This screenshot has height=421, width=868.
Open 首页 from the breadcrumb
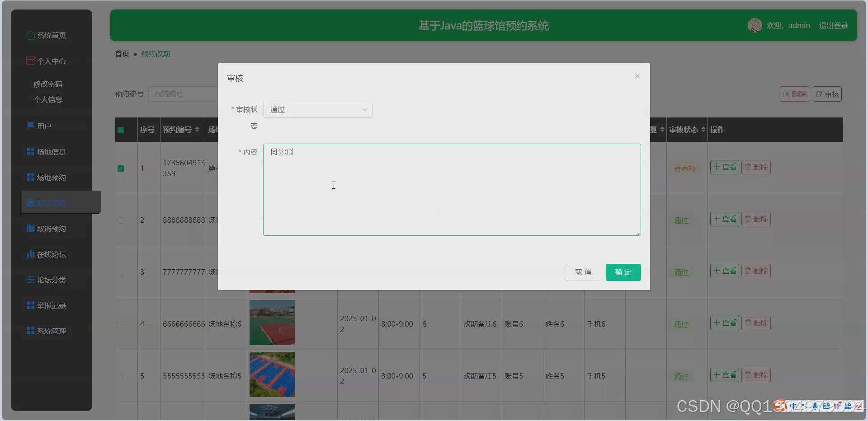[121, 53]
